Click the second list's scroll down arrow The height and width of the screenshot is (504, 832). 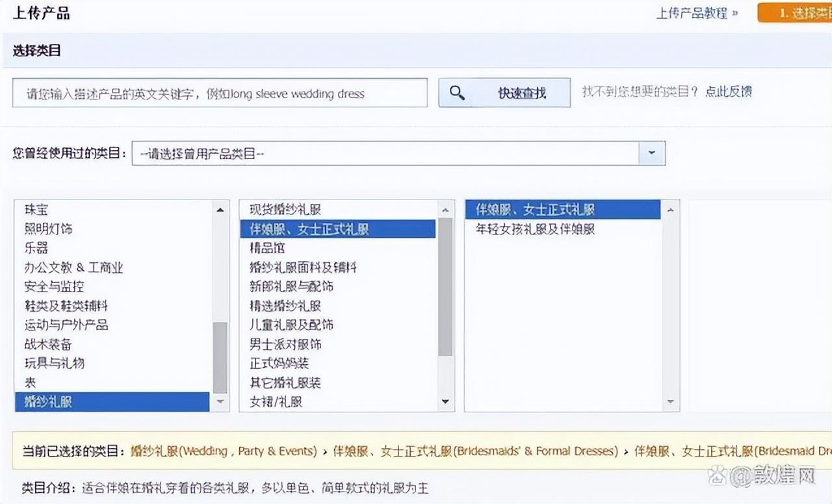(445, 402)
